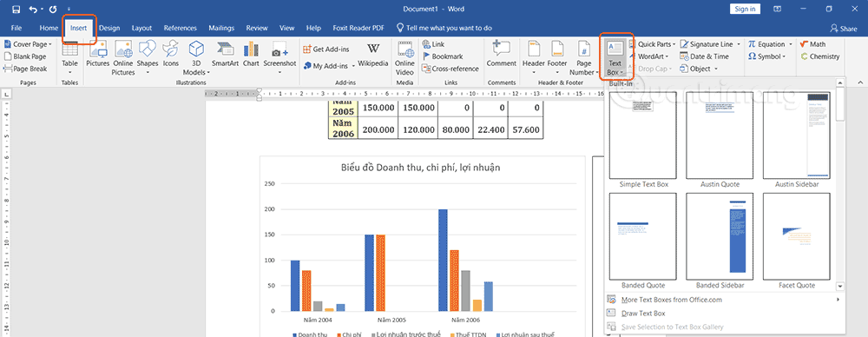
Task: Click the Redo repeat icon
Action: 53,9
